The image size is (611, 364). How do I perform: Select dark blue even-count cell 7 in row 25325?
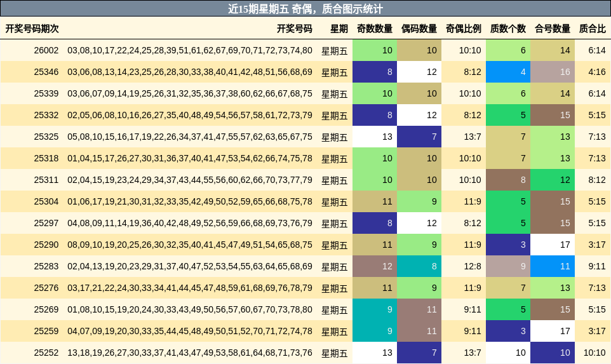(419, 137)
